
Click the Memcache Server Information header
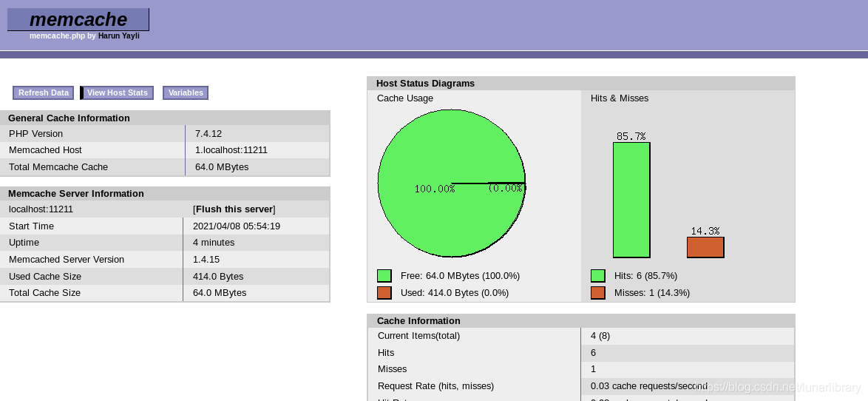(76, 193)
